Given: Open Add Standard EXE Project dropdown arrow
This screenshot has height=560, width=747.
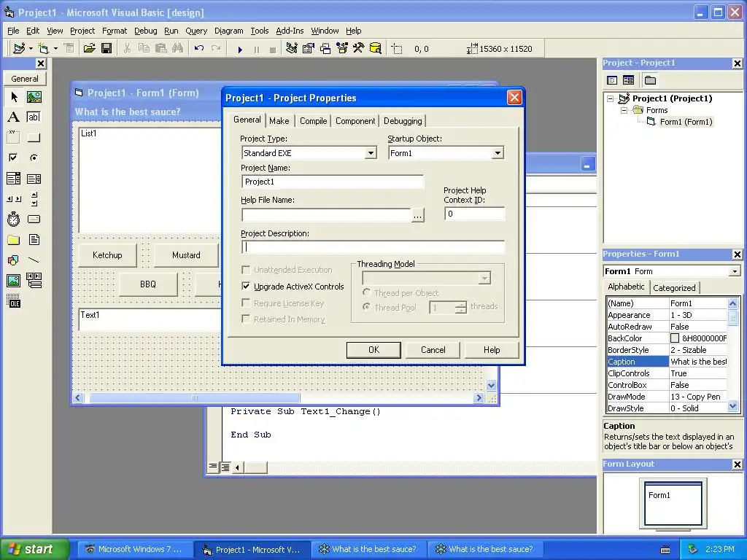Looking at the screenshot, I should coord(31,49).
